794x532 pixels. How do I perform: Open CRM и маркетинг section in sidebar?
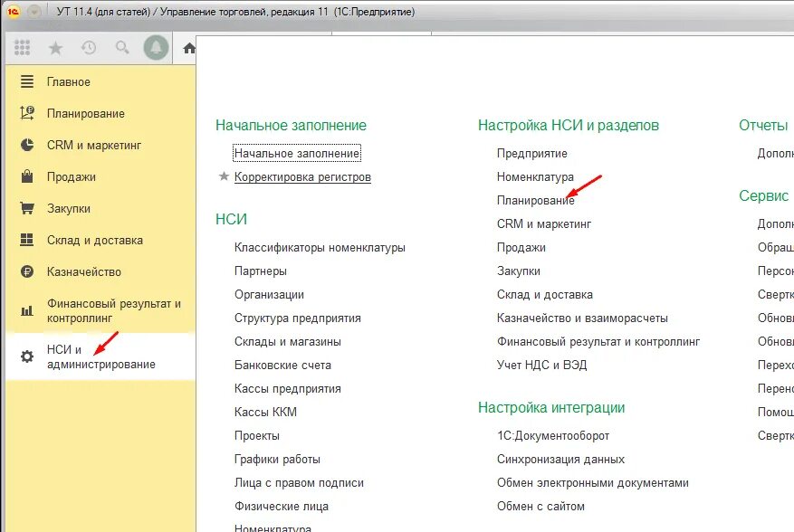click(x=94, y=146)
